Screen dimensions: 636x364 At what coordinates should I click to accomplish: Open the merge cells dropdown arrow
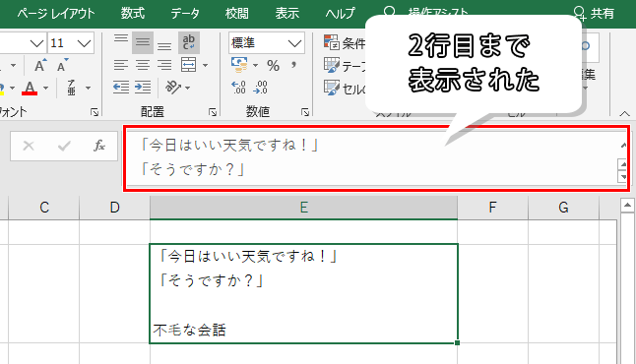click(205, 65)
